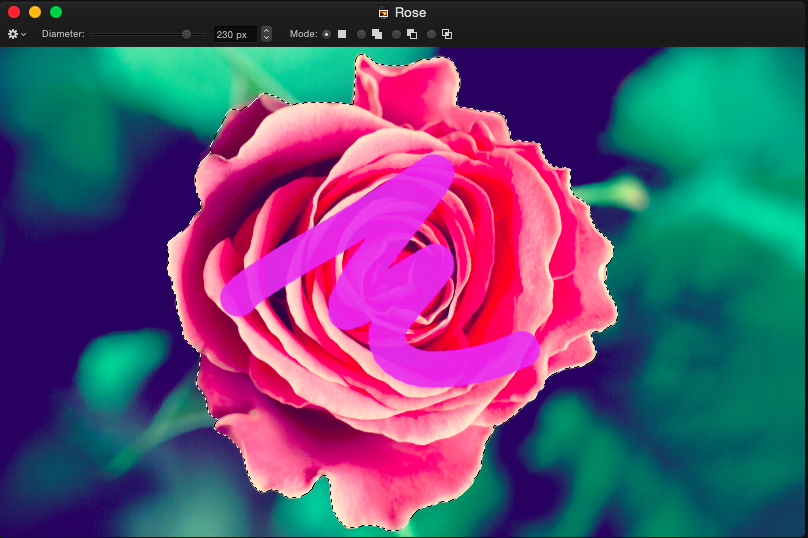Screen dimensions: 808x538
Task: Click the intersect-selection mode icon
Action: pyautogui.click(x=447, y=34)
